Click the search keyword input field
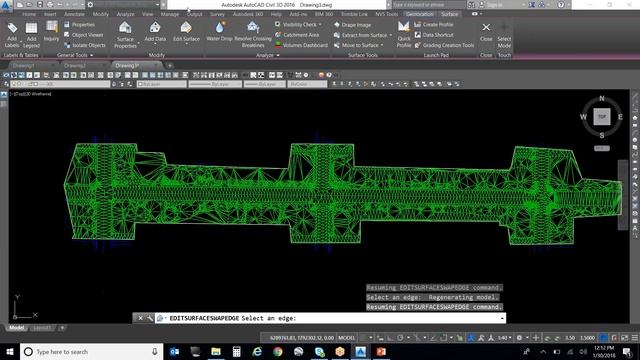640x360 pixels. click(429, 4)
